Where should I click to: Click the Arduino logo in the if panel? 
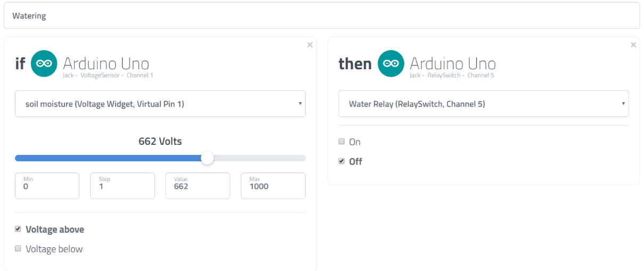click(x=44, y=64)
